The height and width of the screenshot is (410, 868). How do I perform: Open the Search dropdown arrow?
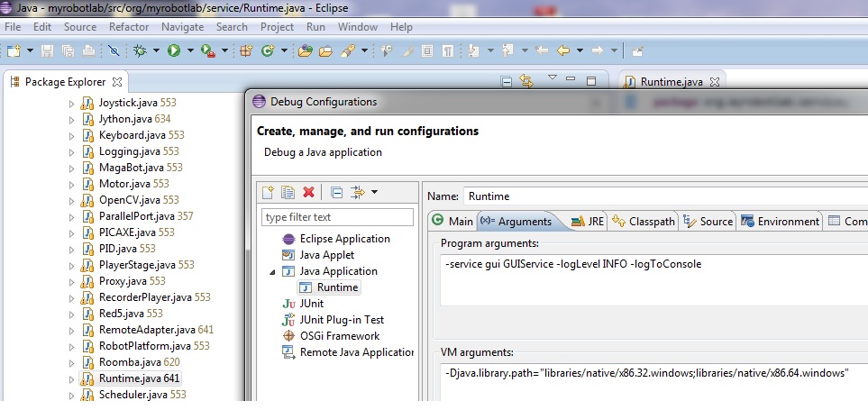point(364,50)
